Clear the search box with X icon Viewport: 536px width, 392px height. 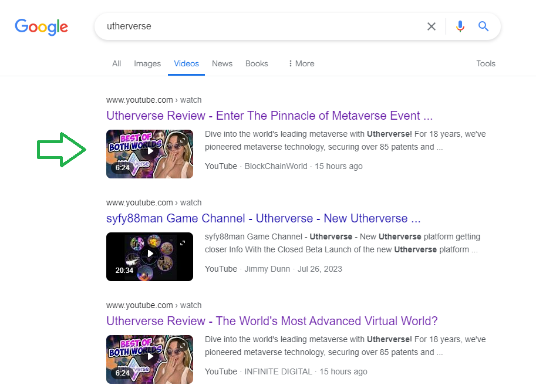[432, 26]
